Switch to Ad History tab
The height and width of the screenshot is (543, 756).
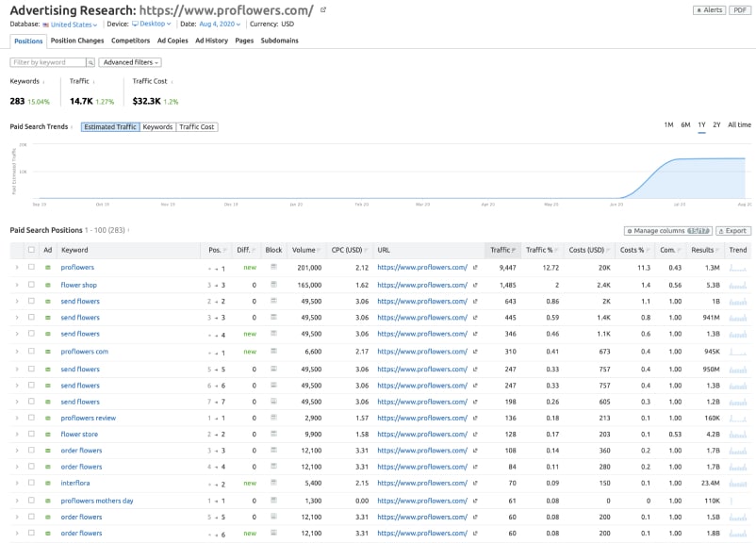212,41
